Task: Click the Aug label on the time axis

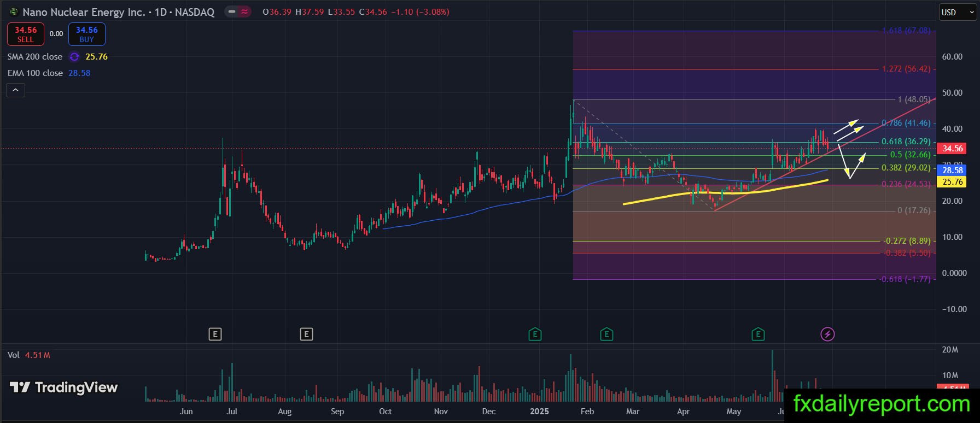Action: 284,412
